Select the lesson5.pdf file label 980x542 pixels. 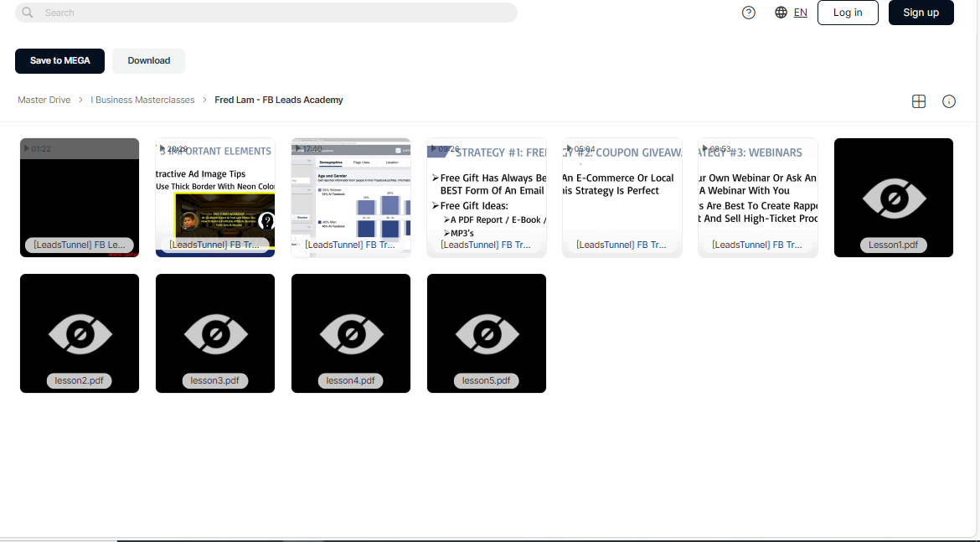coord(487,380)
